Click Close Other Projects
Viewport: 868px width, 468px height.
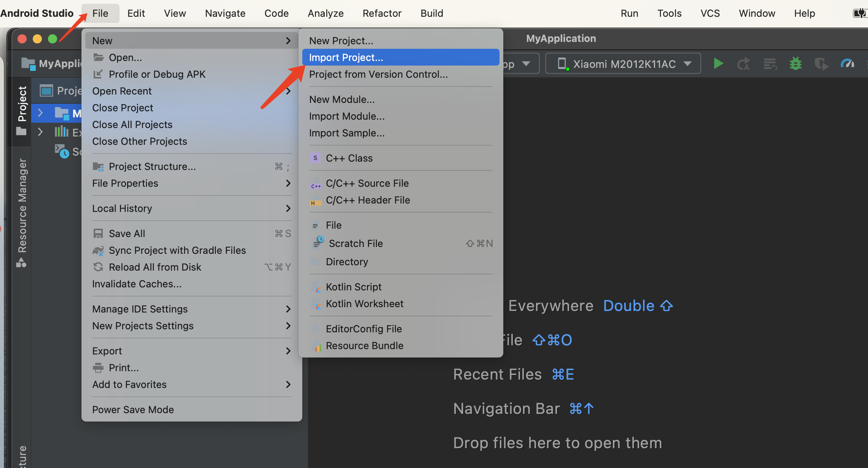pos(192,141)
